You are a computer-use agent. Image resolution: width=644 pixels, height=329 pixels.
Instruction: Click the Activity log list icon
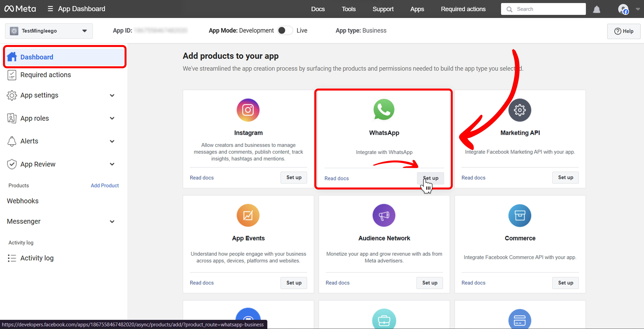[12, 258]
